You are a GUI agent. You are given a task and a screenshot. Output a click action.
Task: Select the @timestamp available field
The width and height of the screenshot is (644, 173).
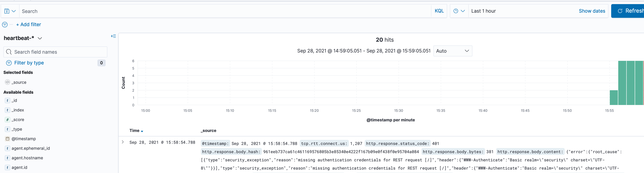point(24,139)
